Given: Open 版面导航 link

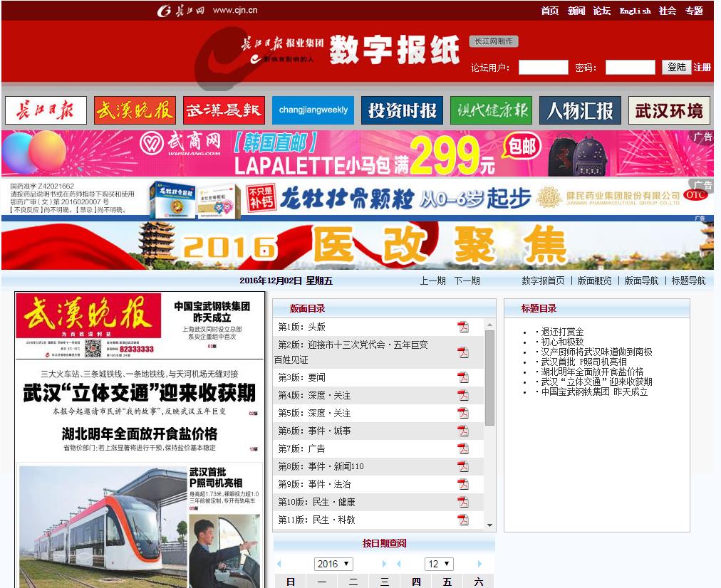Looking at the screenshot, I should [641, 280].
